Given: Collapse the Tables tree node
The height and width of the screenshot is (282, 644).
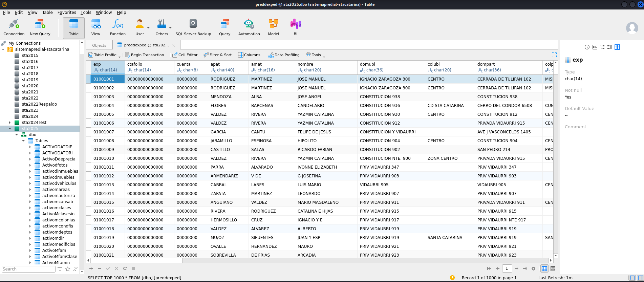Looking at the screenshot, I should tap(23, 141).
